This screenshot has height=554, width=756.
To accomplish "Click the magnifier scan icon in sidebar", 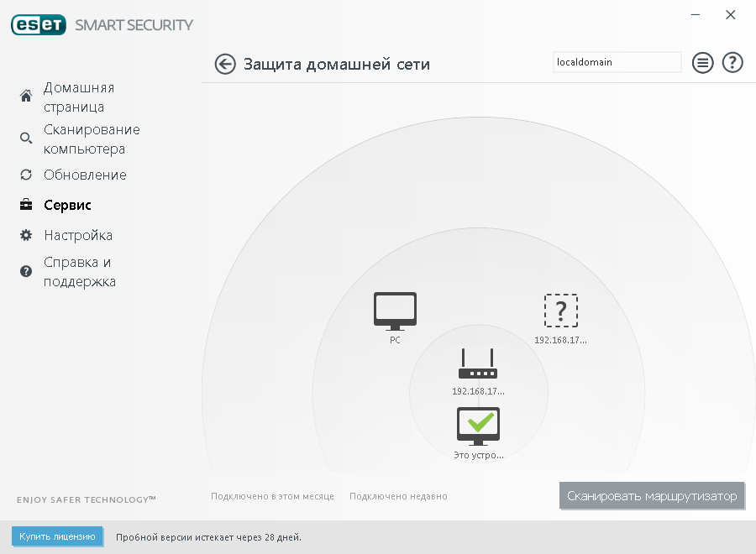I will click(x=26, y=138).
